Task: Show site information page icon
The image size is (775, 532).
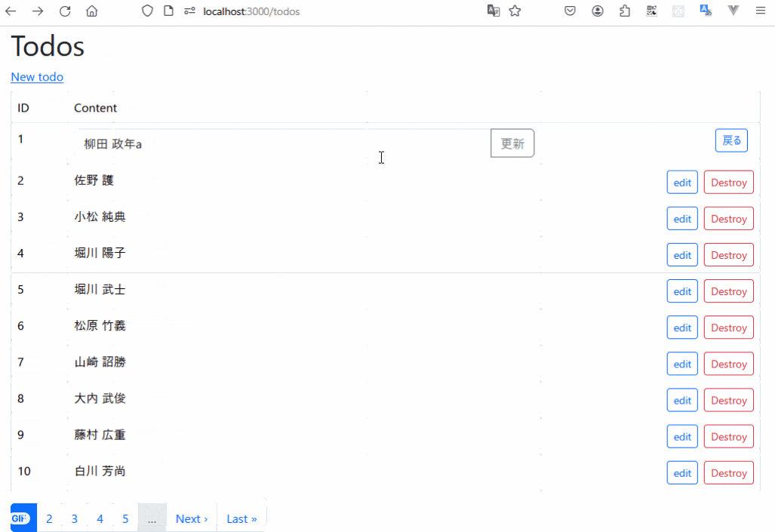Action: [x=168, y=11]
